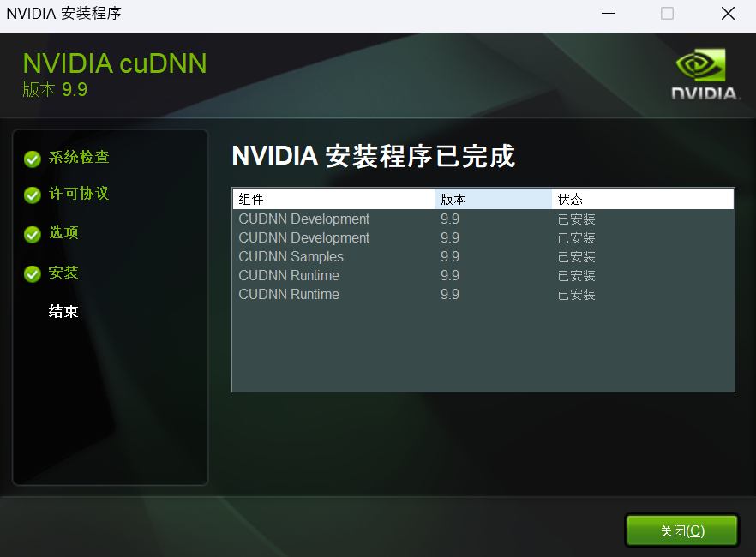The height and width of the screenshot is (557, 756).
Task: Click the 组件 column header
Action: tap(333, 199)
